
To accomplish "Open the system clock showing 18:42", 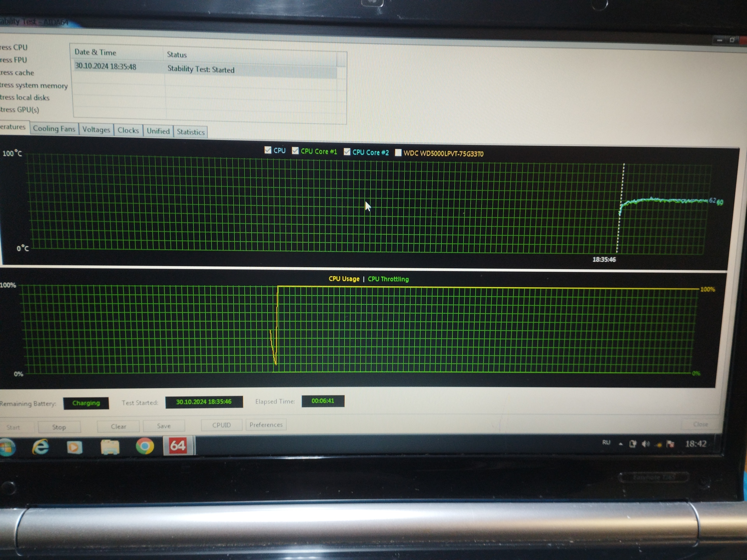I will [696, 444].
